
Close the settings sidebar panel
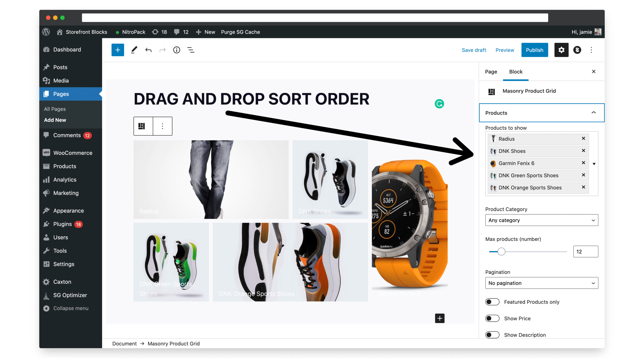(593, 71)
